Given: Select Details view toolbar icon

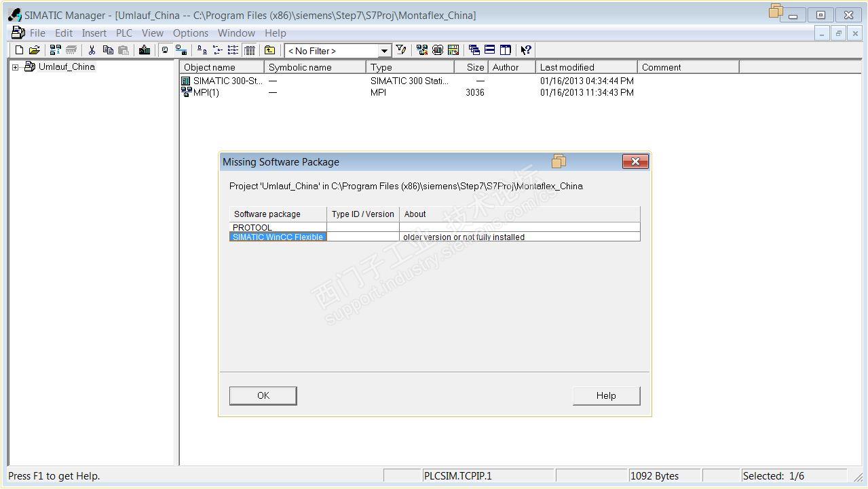Looking at the screenshot, I should pyautogui.click(x=249, y=50).
